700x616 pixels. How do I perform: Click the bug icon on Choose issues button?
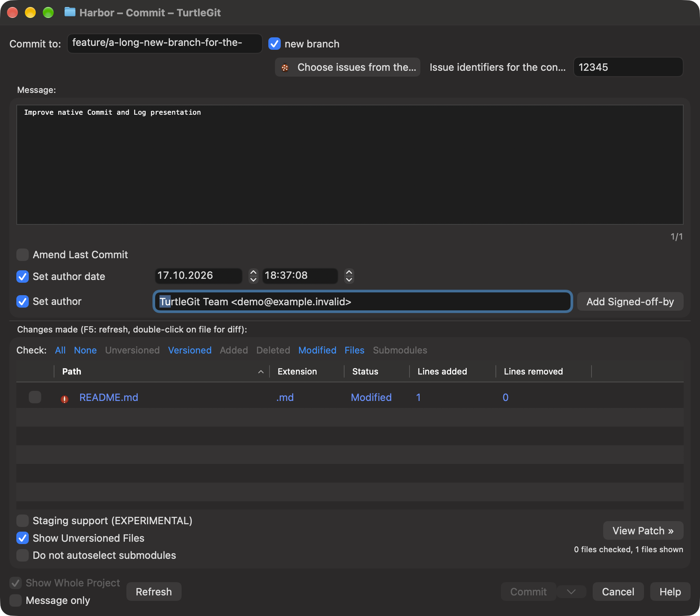285,68
